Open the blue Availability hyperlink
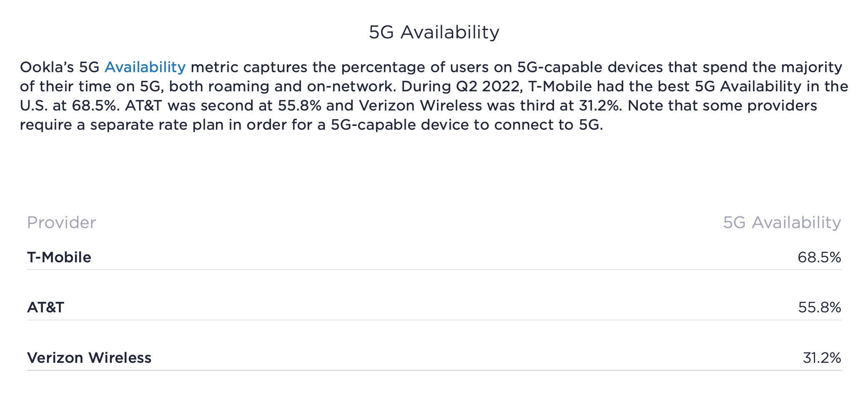868x402 pixels. [145, 67]
